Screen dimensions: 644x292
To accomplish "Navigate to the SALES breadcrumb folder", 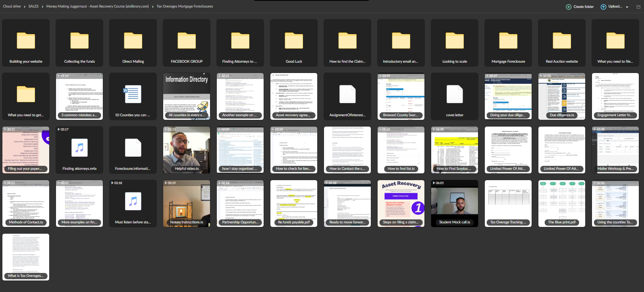I will click(x=33, y=6).
